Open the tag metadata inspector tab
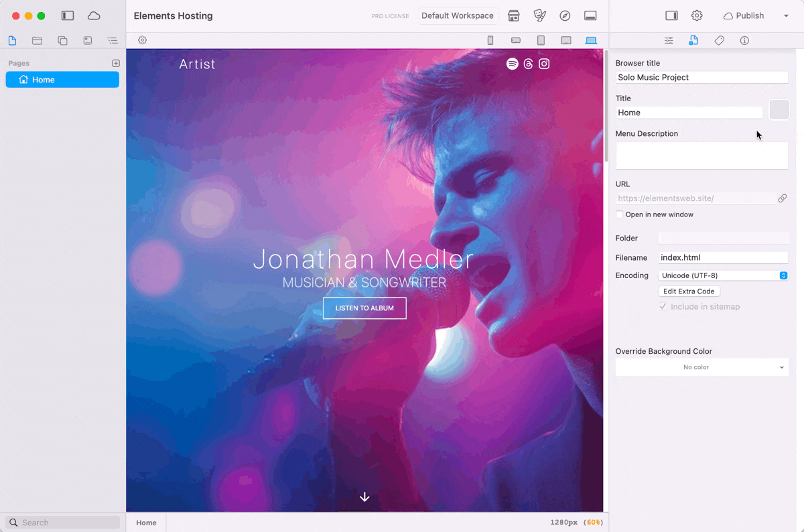 pyautogui.click(x=719, y=41)
